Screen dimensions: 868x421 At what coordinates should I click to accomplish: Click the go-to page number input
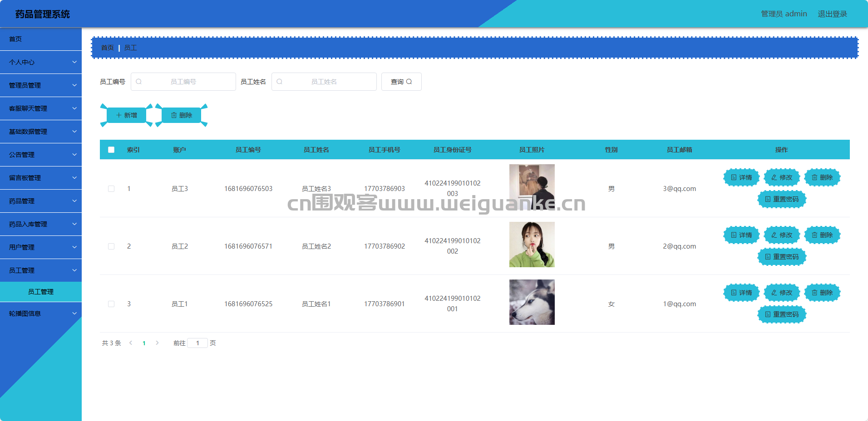coord(197,343)
